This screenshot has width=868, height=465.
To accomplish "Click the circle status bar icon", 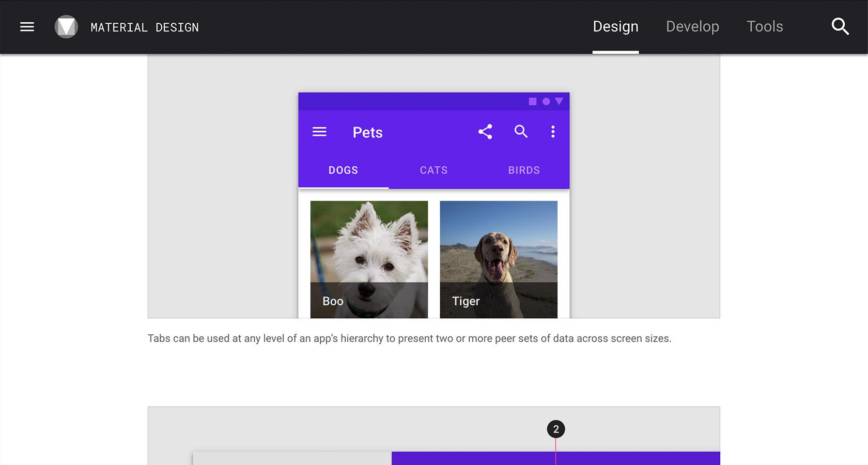I will pos(546,101).
